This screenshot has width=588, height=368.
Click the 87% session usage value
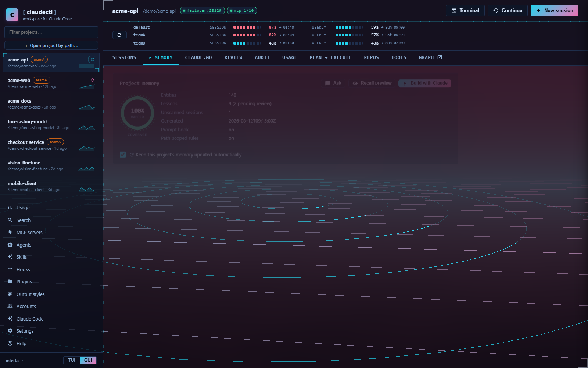(272, 28)
